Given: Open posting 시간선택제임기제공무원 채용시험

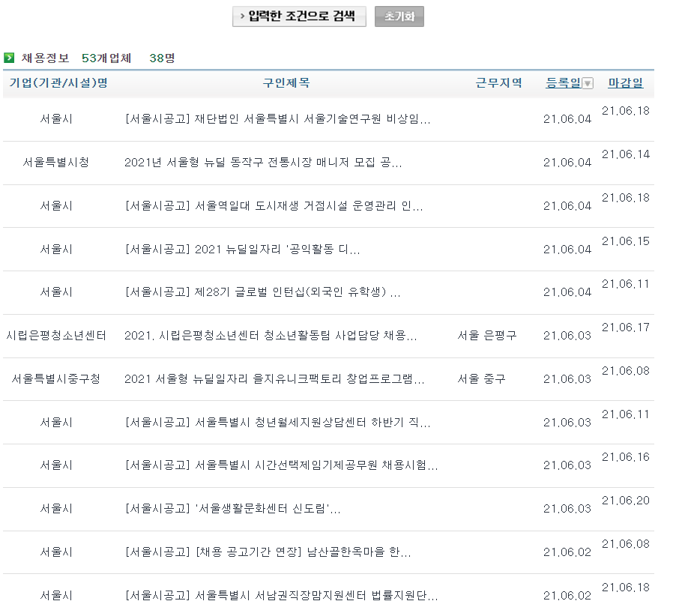Looking at the screenshot, I should click(x=281, y=465).
